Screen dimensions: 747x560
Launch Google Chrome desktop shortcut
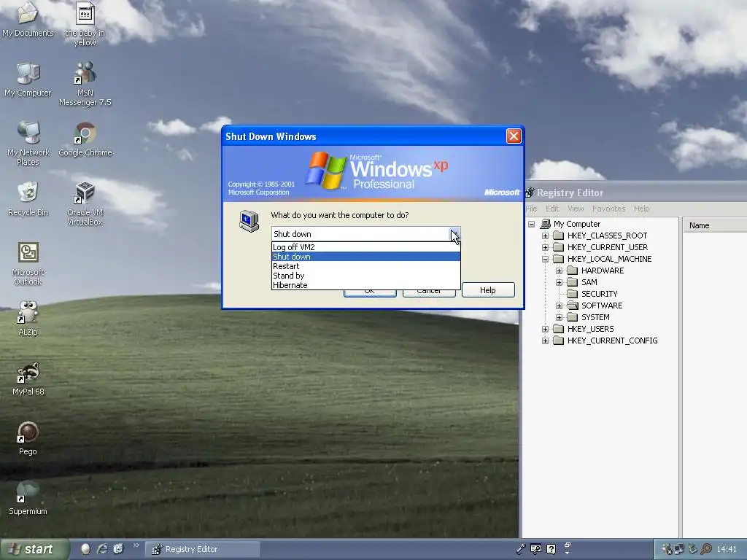click(85, 139)
